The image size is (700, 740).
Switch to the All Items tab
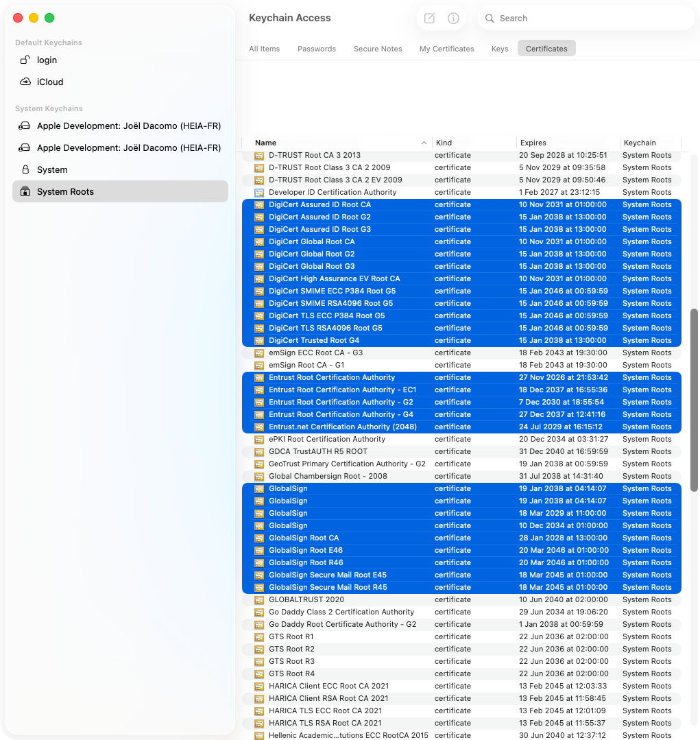[x=264, y=49]
